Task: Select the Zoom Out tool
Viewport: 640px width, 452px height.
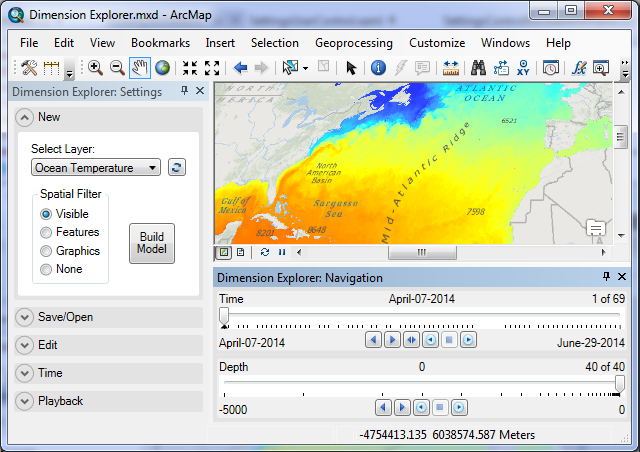Action: point(117,68)
